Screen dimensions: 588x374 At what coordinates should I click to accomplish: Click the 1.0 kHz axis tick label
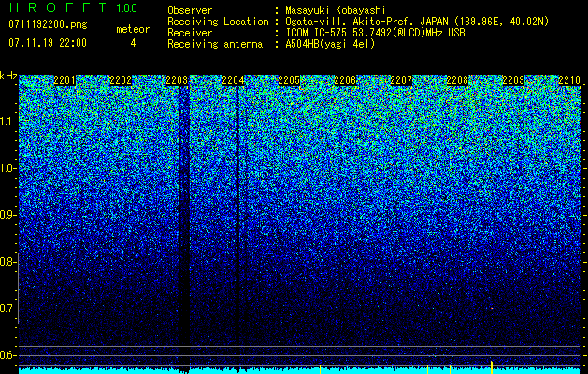7,168
